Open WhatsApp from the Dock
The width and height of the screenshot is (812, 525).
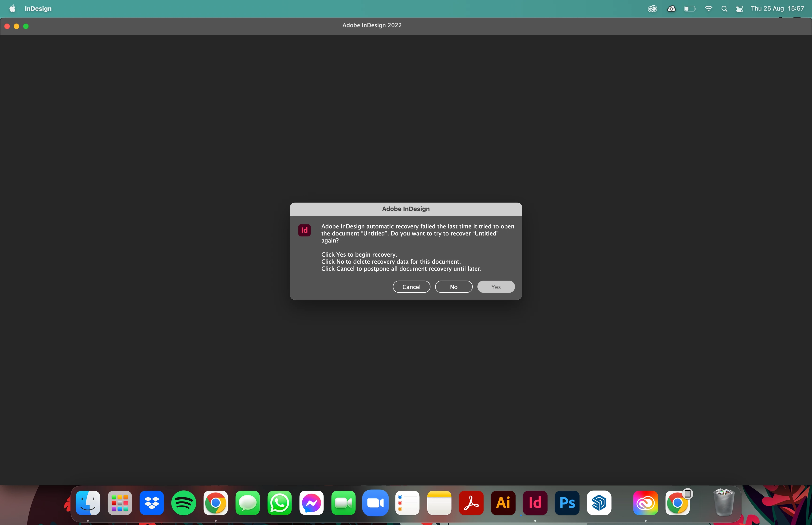click(x=279, y=503)
